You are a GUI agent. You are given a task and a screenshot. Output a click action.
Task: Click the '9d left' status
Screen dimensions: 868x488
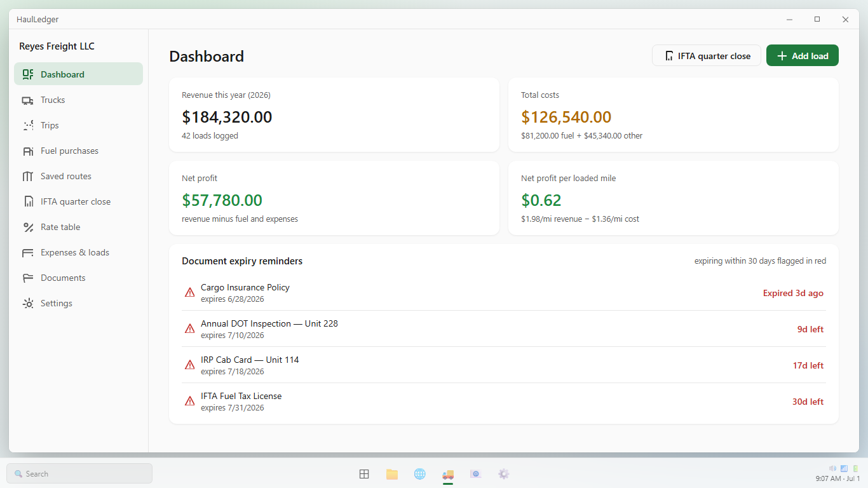pyautogui.click(x=810, y=329)
